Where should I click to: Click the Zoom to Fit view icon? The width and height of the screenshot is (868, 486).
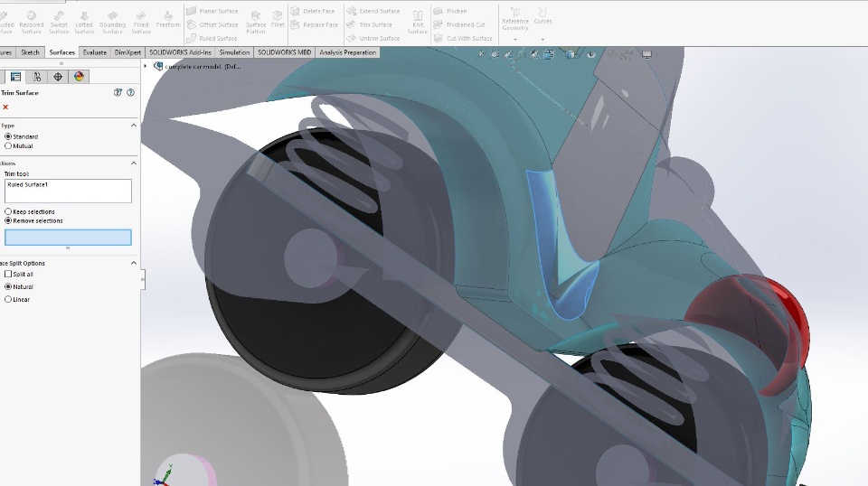[480, 54]
